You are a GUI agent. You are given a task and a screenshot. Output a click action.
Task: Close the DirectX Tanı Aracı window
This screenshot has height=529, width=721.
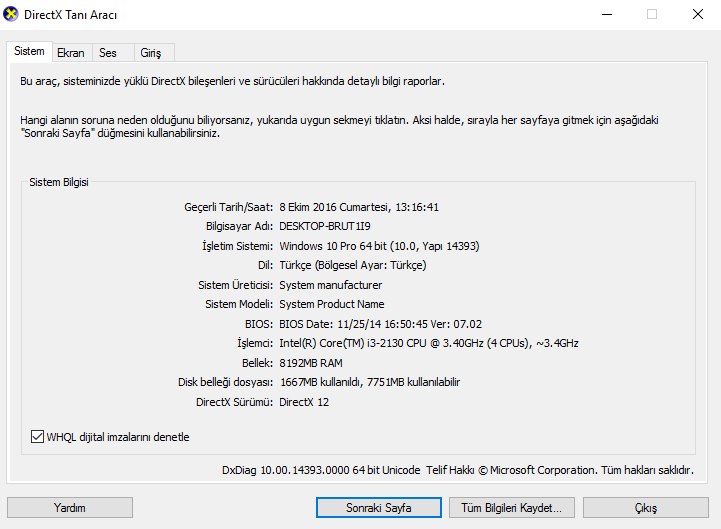(698, 14)
